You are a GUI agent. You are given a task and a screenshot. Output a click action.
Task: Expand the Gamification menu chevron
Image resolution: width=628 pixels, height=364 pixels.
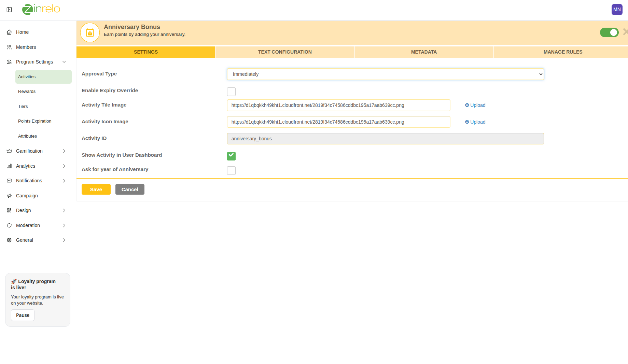click(x=64, y=151)
